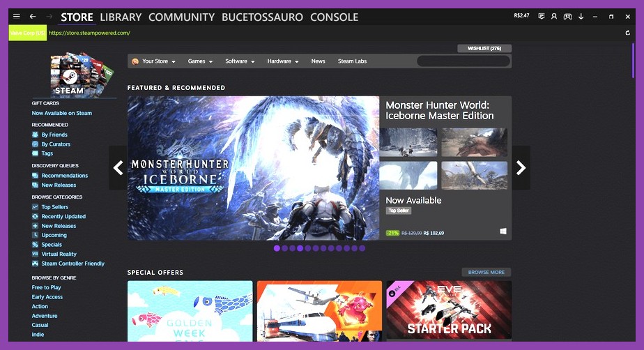
Task: Open downloads using the down-arrow icon
Action: point(581,17)
